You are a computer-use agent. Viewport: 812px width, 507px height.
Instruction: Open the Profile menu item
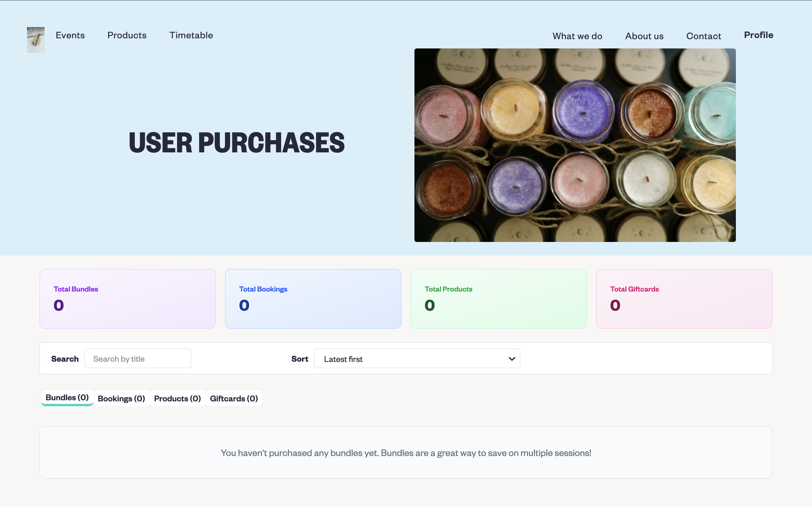[x=758, y=35]
